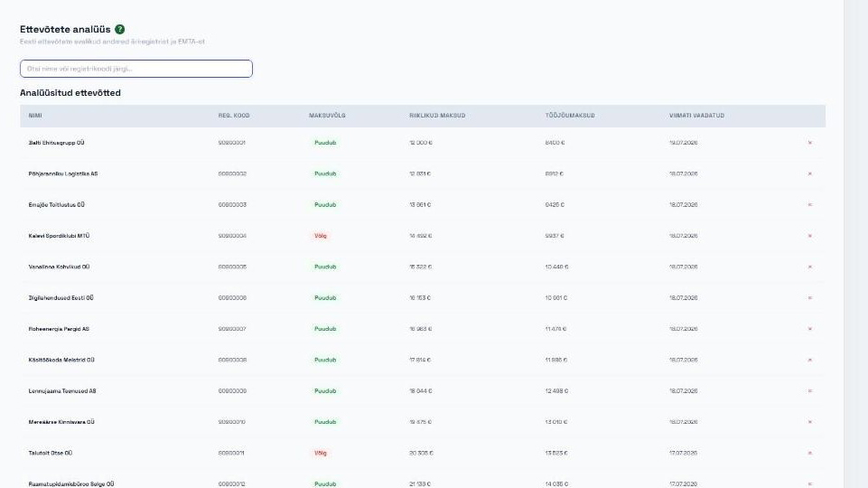Screen dimensions: 868x488
Task: Remove Käsitöökoda Meistrid OÜ using the red x
Action: 810,360
